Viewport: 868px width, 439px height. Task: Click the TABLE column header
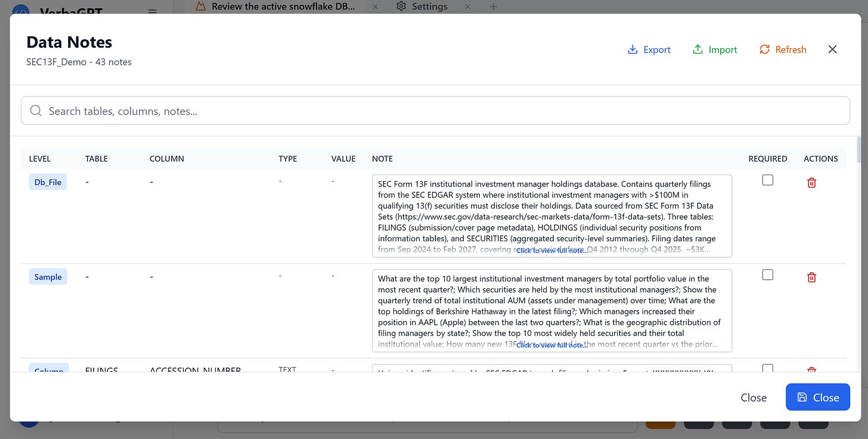[x=97, y=158]
